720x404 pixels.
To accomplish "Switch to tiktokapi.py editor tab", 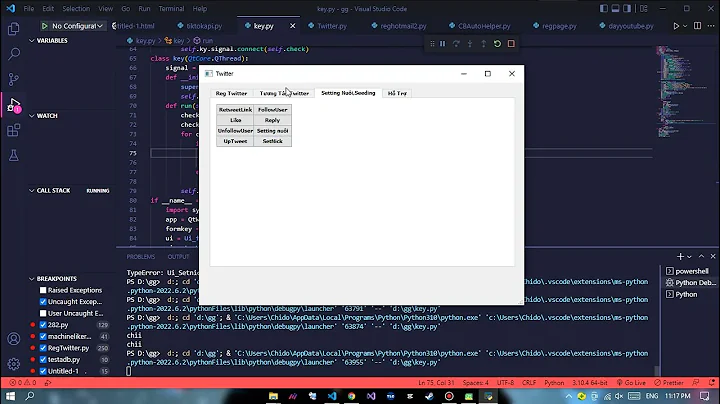I will (204, 26).
